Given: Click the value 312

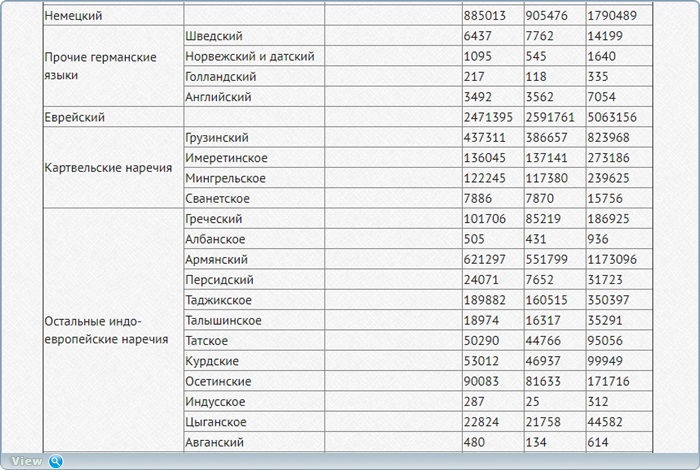Looking at the screenshot, I should click(x=598, y=402).
